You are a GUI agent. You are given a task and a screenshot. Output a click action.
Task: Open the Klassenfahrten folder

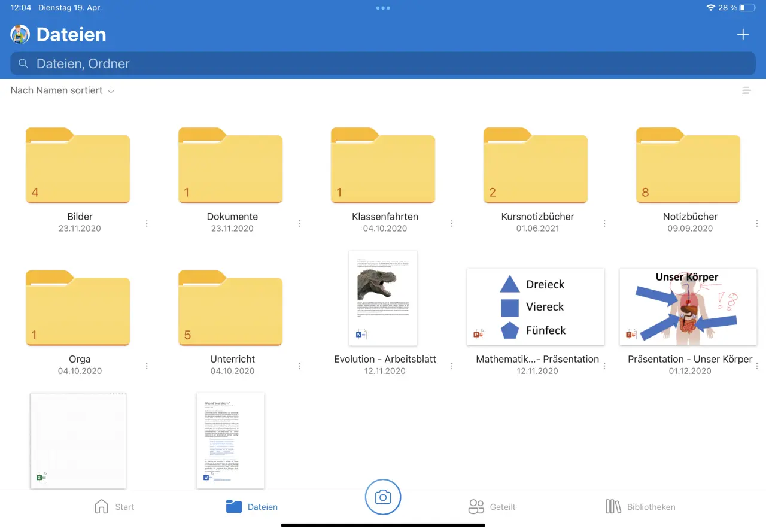(383, 166)
